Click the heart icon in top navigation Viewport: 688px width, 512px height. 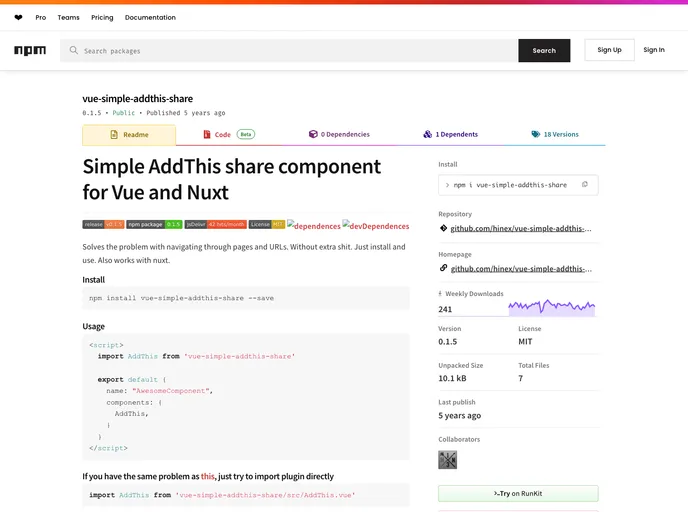point(18,18)
